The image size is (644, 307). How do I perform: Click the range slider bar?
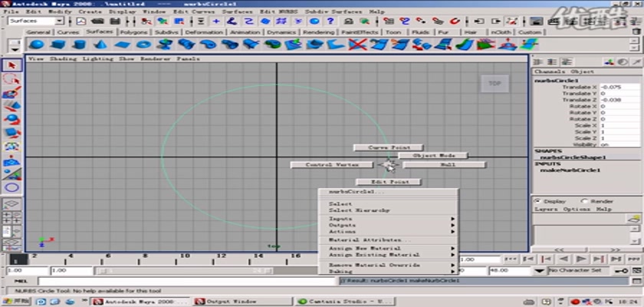185,271
